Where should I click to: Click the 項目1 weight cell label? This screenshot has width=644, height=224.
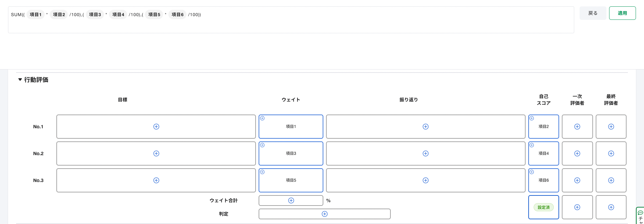click(291, 127)
